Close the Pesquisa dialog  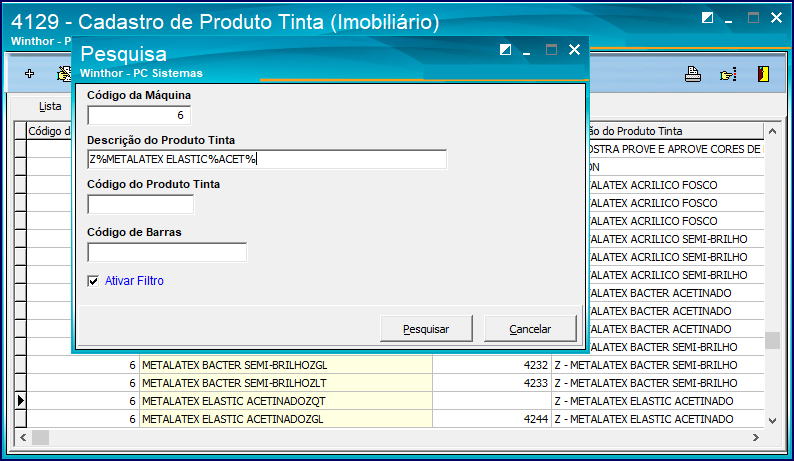[574, 50]
